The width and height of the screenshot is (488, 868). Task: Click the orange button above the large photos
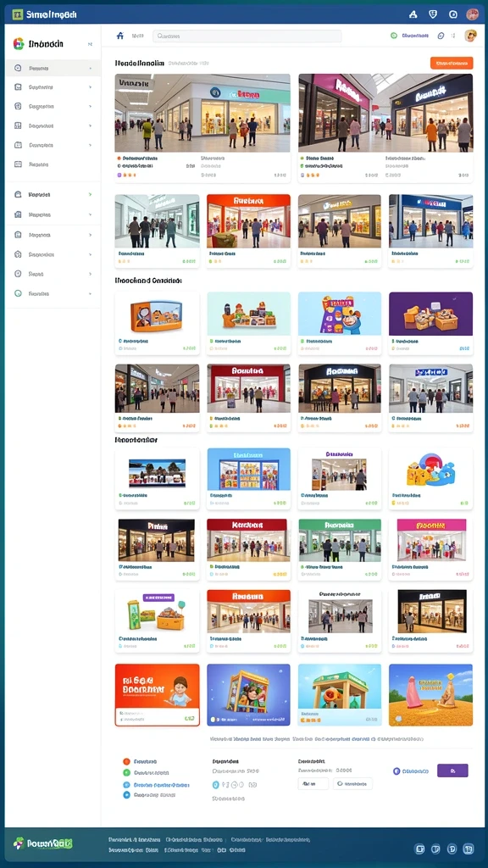(x=452, y=63)
